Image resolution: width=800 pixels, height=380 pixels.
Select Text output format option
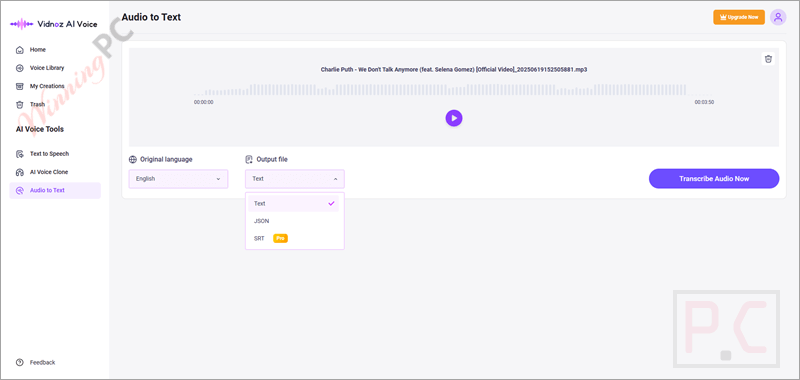pos(294,203)
